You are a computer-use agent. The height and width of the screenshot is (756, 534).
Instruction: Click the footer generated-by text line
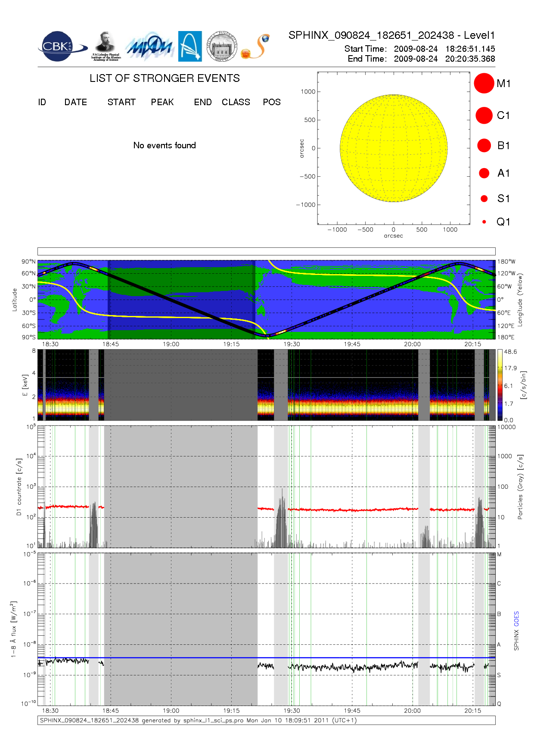click(x=198, y=720)
